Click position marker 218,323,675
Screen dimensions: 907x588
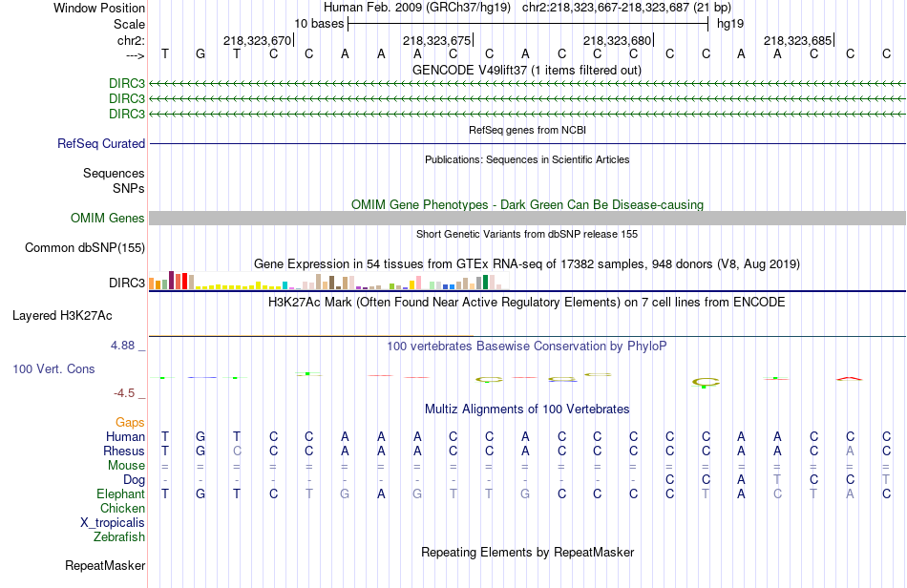coord(437,40)
